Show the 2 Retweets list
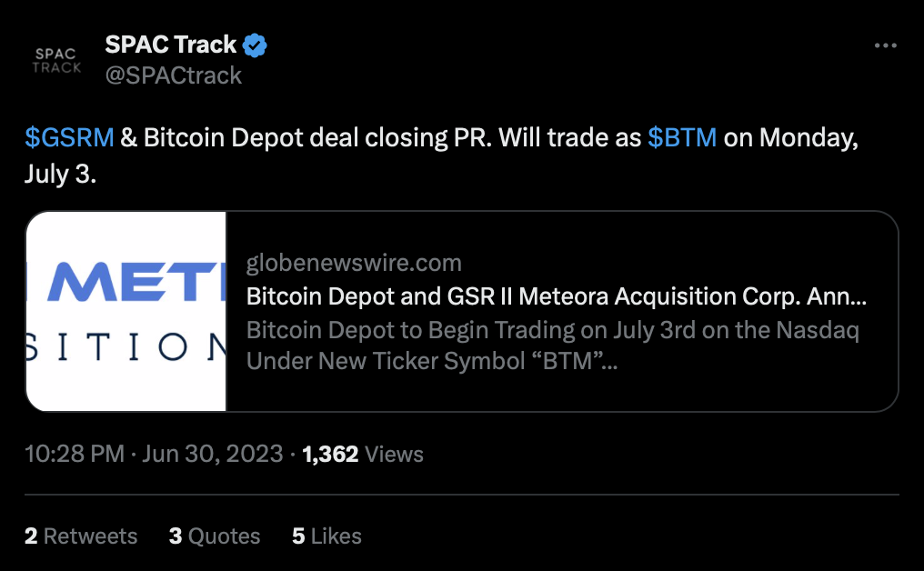This screenshot has width=924, height=571. (x=81, y=536)
